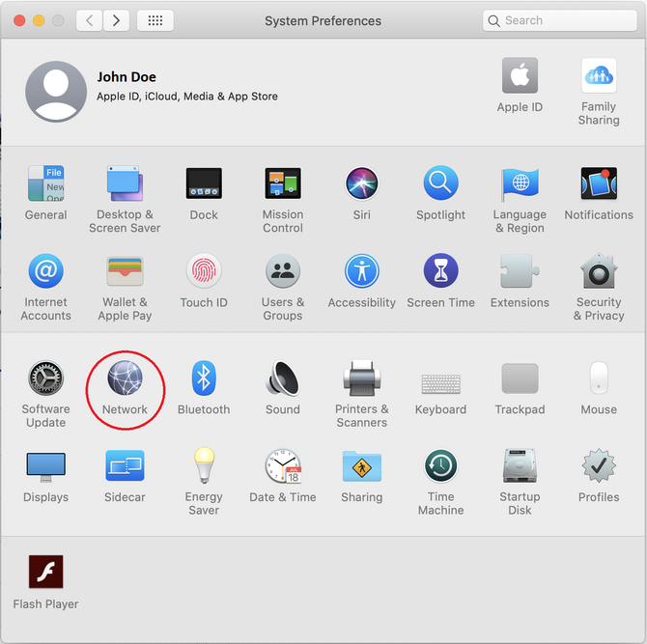This screenshot has width=647, height=644.
Task: Open Trackpad settings
Action: [x=520, y=378]
